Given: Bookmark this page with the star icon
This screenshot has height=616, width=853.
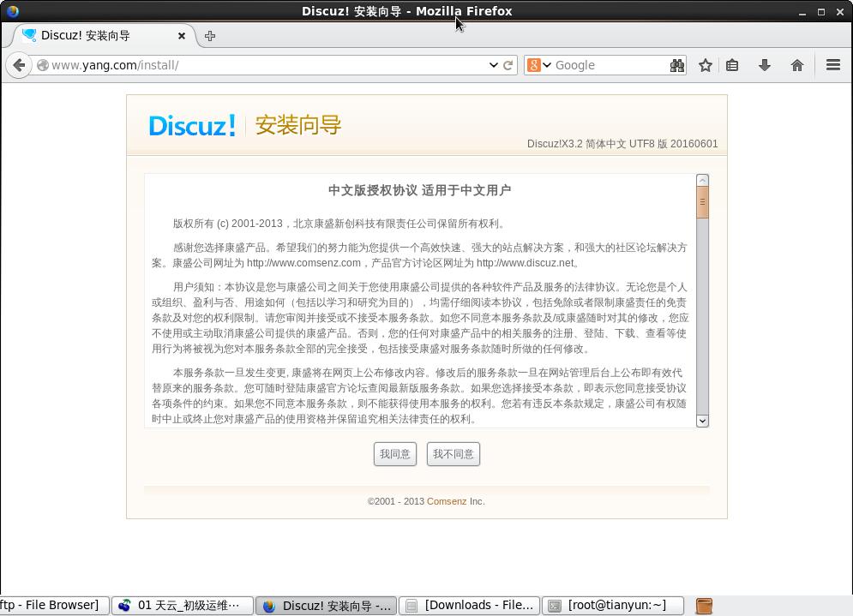Looking at the screenshot, I should tap(705, 65).
